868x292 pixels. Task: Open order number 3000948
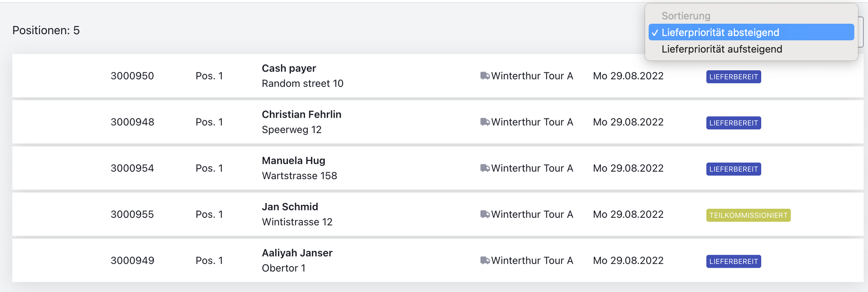[132, 122]
